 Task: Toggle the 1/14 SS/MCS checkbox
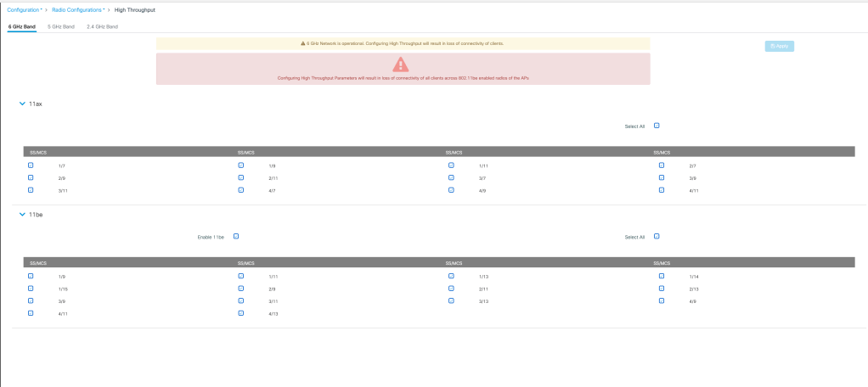coord(662,276)
